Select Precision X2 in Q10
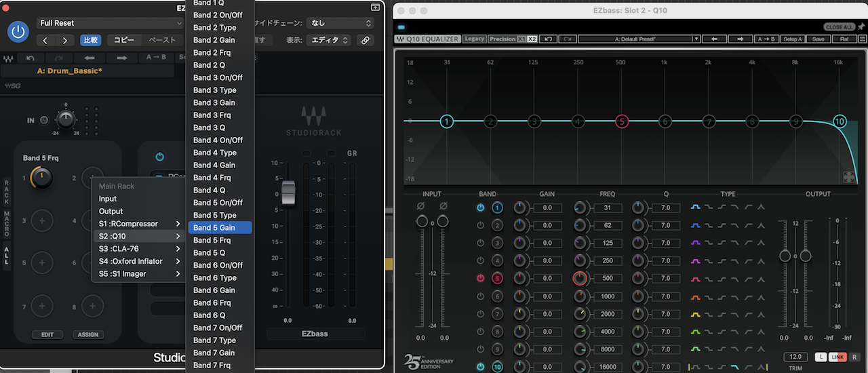The image size is (868, 373). tap(532, 39)
